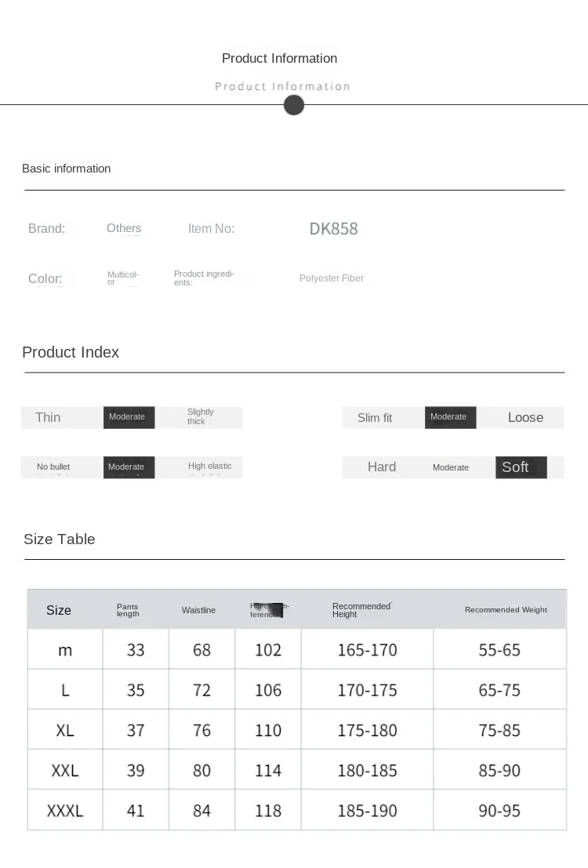
Task: Click the Size column header
Action: (59, 610)
